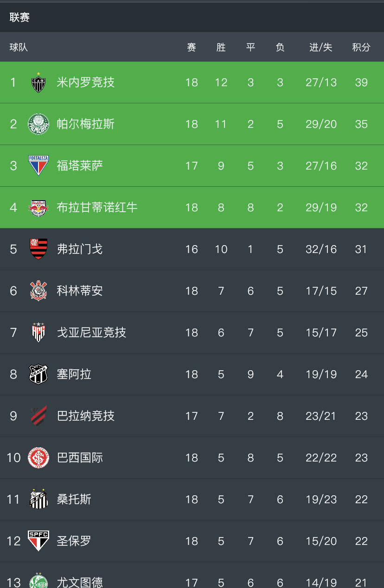Viewport: 384px width, 588px height.
Task: Tap the Internacional red circular logo
Action: pyautogui.click(x=38, y=458)
